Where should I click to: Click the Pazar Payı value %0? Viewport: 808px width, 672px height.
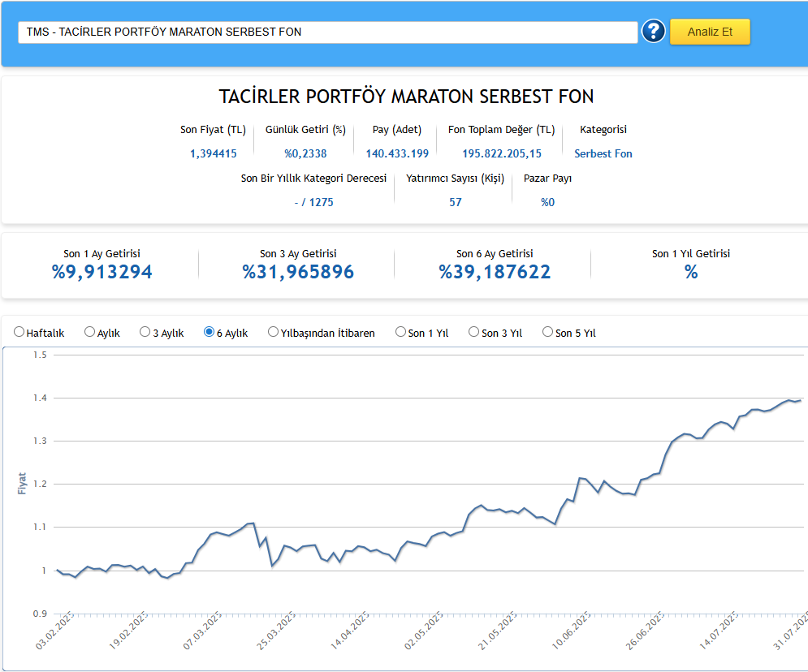click(548, 202)
